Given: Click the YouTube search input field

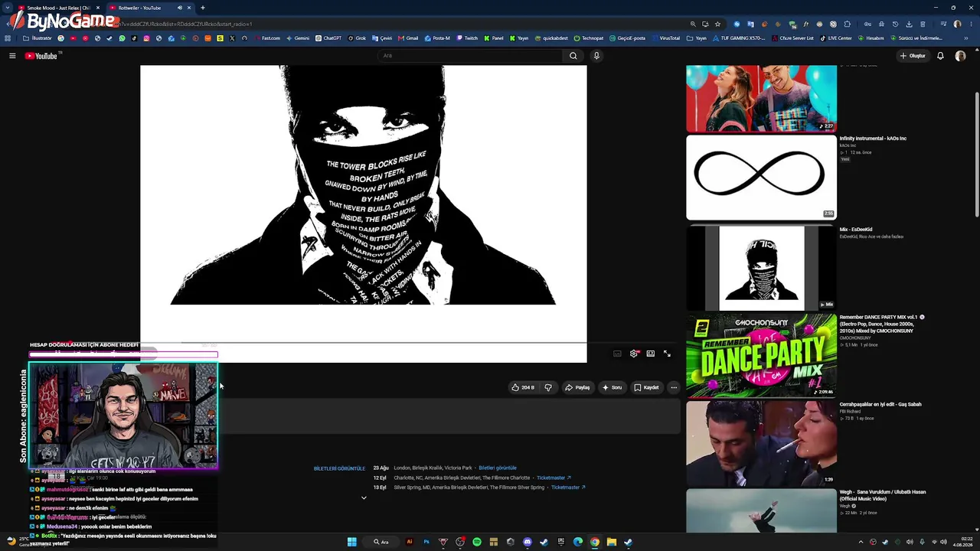Looking at the screenshot, I should pyautogui.click(x=470, y=56).
